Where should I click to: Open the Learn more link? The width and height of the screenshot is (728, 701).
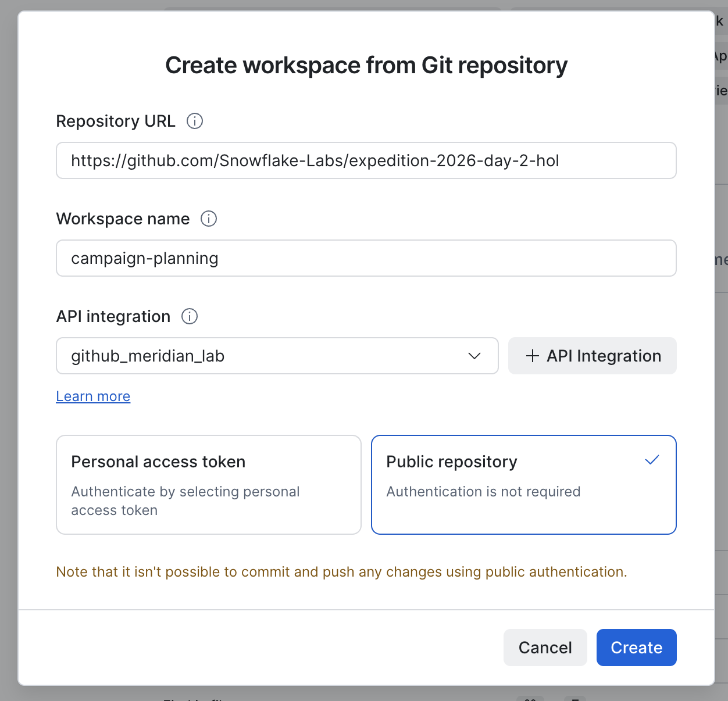tap(93, 396)
